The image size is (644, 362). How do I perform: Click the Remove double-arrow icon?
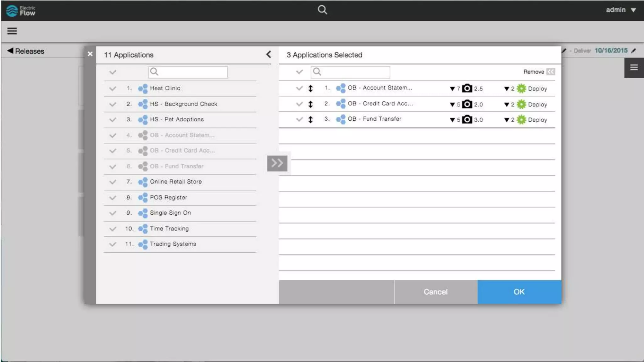click(551, 72)
